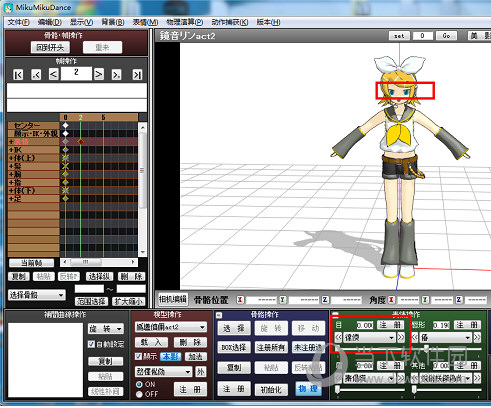Click 初始化 initialize button
This screenshot has height=408, width=491.
point(271,389)
